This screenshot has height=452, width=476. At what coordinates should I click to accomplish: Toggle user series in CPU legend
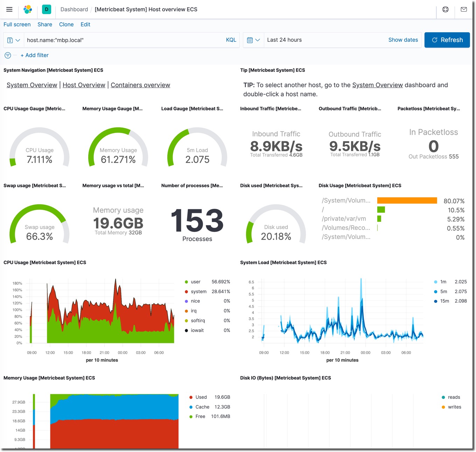point(195,282)
